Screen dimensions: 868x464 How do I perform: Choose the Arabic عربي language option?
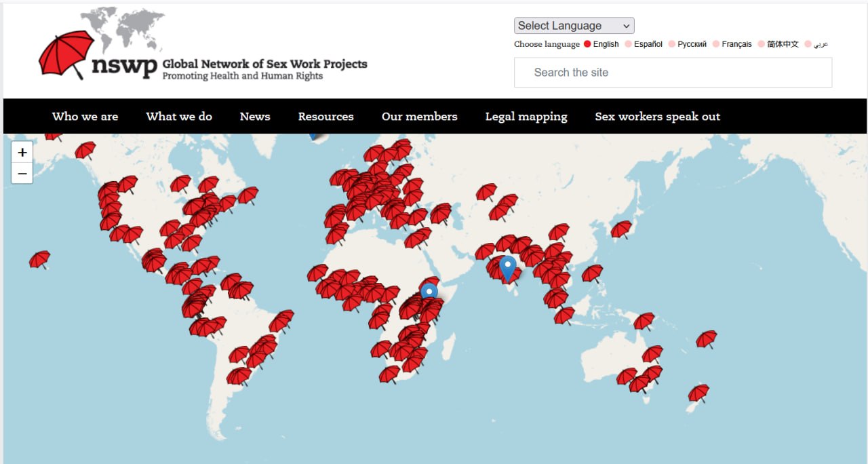[x=816, y=44]
